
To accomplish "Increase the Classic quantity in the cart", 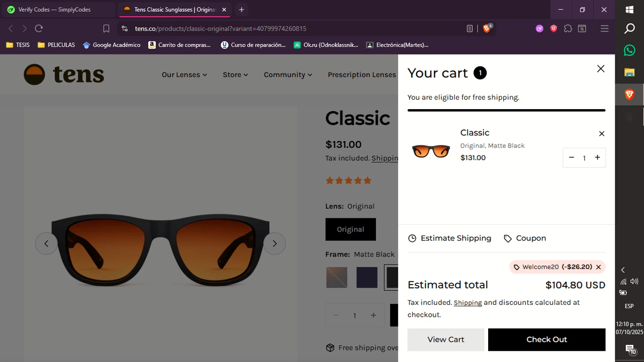I will [597, 158].
